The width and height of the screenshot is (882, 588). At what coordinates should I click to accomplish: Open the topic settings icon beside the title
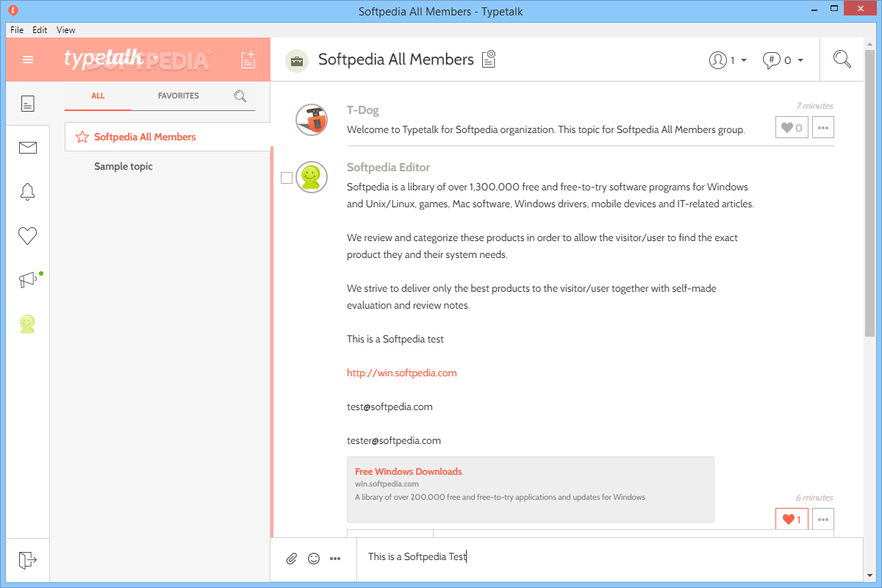(490, 60)
